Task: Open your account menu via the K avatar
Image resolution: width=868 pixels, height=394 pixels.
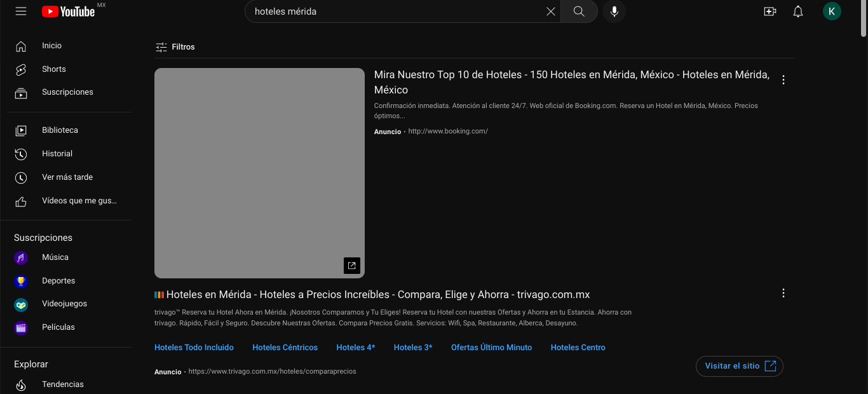Action: [832, 11]
